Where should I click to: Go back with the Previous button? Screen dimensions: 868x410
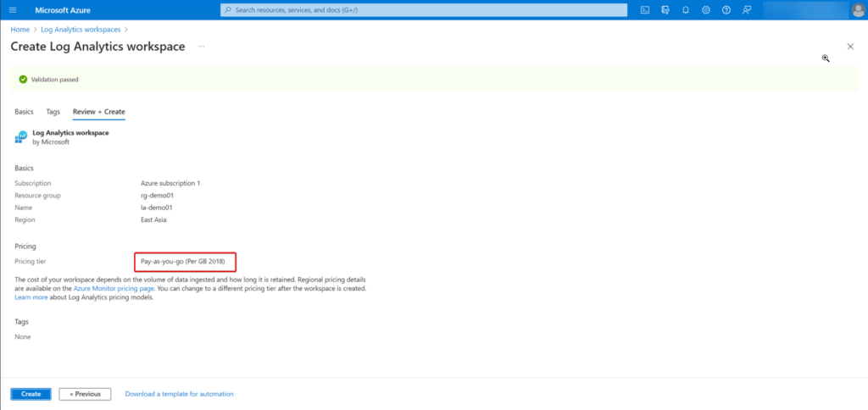(85, 394)
